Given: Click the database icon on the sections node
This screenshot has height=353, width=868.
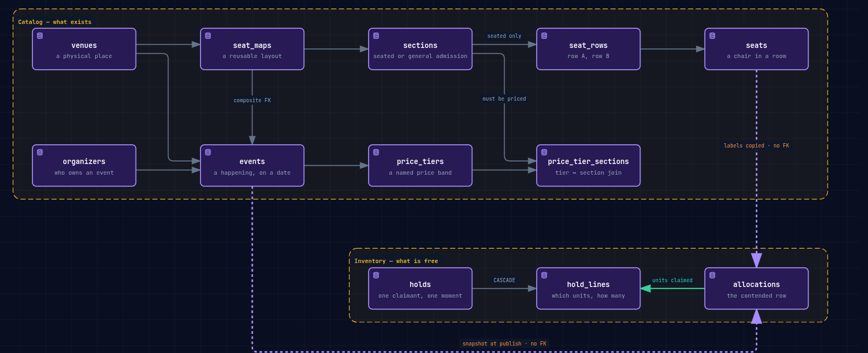Looking at the screenshot, I should point(376,36).
